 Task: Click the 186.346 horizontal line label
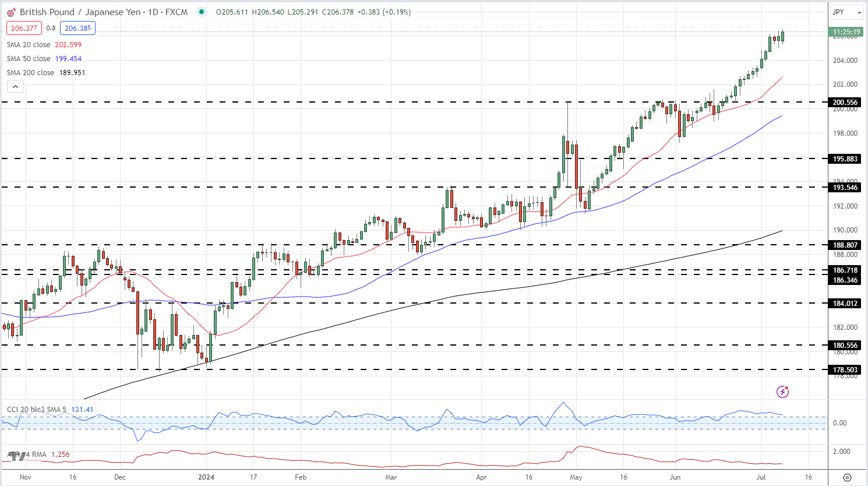845,280
